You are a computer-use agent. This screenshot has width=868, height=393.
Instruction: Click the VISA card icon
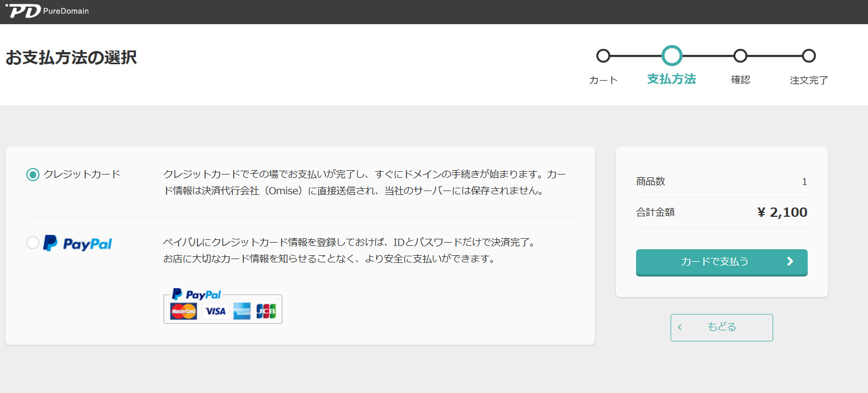coord(215,311)
